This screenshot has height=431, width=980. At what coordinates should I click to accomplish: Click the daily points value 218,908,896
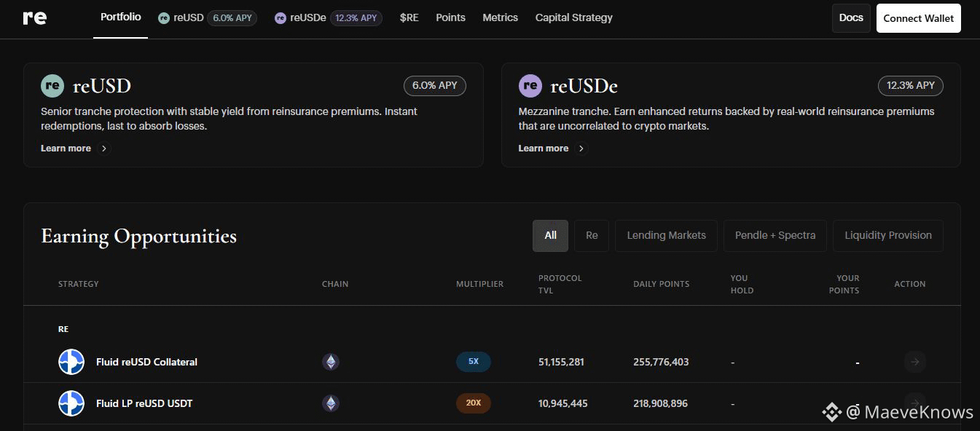click(x=660, y=403)
